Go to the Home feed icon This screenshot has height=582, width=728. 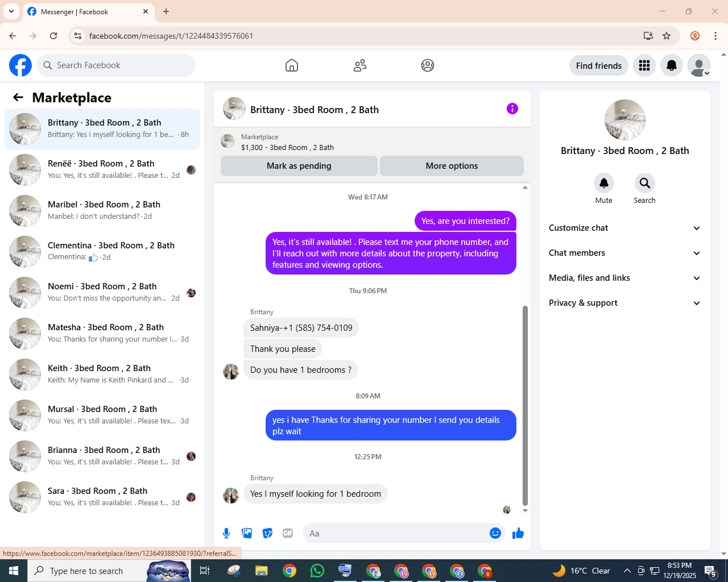click(292, 65)
